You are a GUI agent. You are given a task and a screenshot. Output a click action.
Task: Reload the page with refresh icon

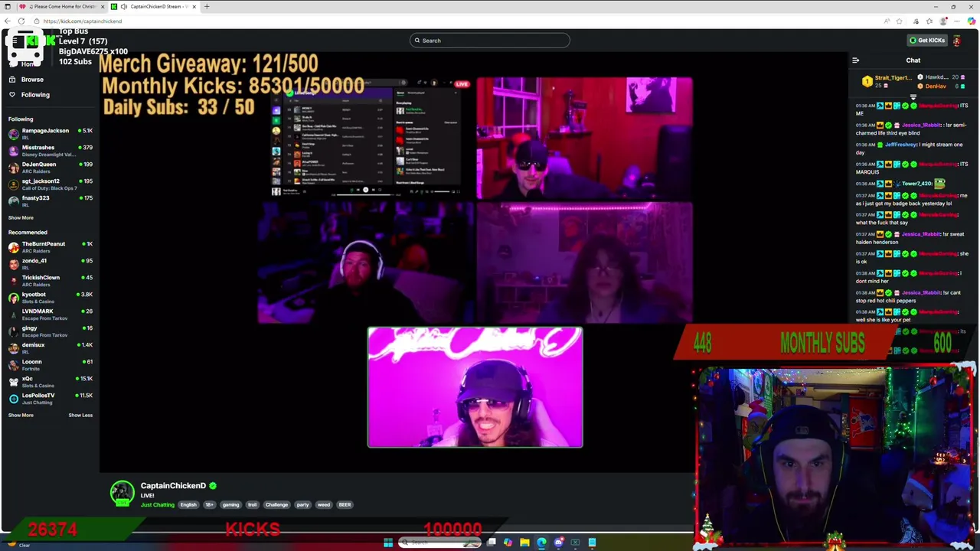21,21
